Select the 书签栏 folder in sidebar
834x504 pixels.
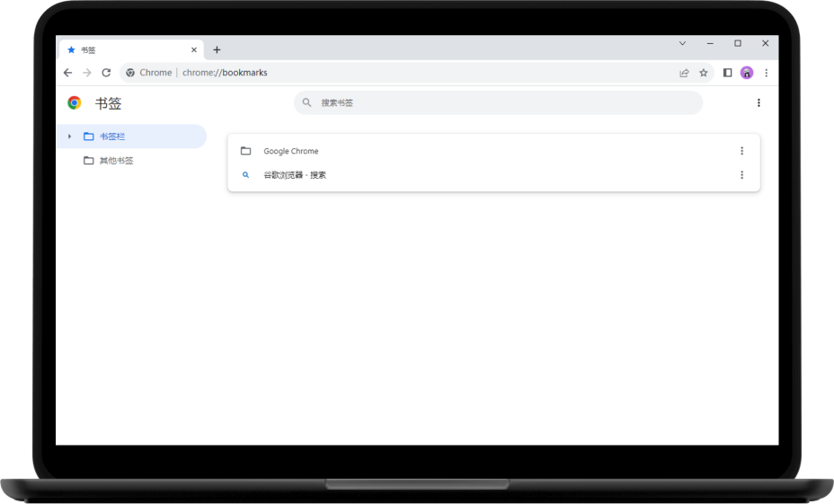112,137
